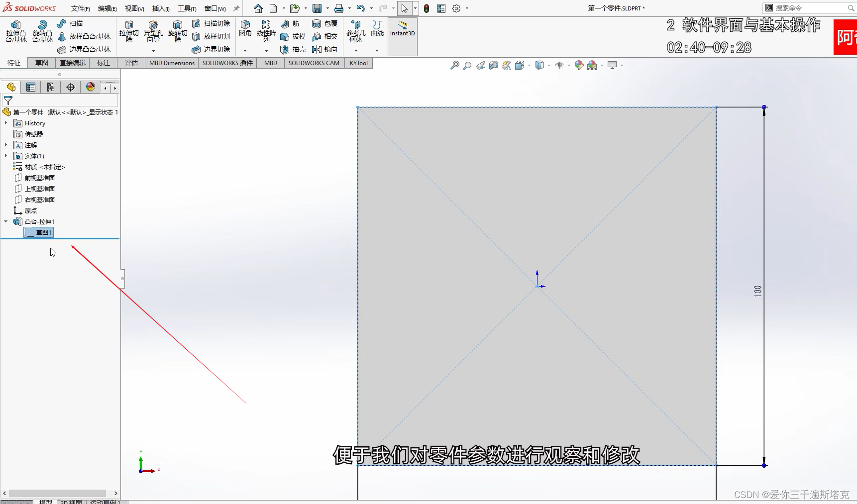Screen dimensions: 857x504
Task: Select the 圆角 fillet tool
Action: point(245,28)
